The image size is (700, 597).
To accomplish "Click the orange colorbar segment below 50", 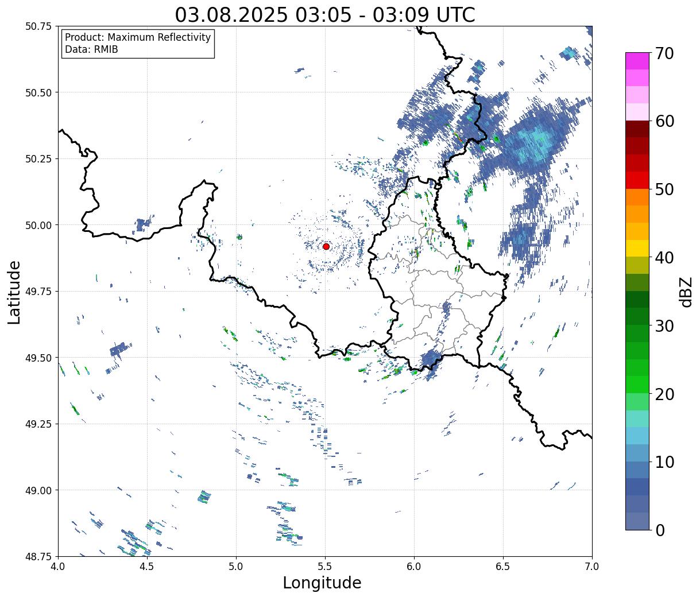I will click(637, 197).
